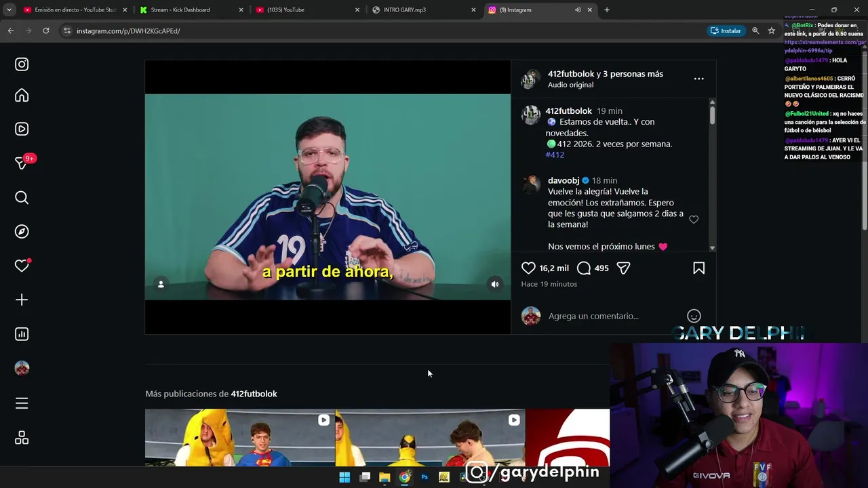Viewport: 868px width, 488px height.
Task: Share the post via paper-plane icon
Action: click(623, 268)
